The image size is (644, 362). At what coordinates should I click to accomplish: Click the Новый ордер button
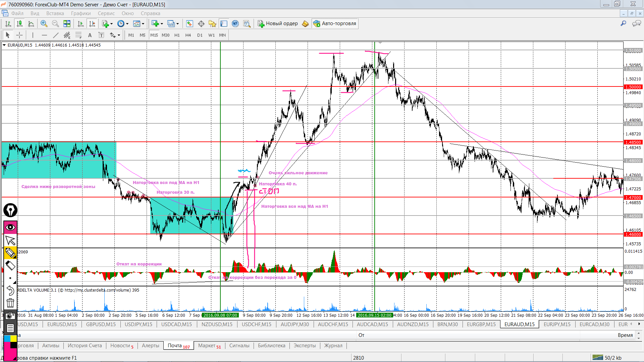coord(278,23)
